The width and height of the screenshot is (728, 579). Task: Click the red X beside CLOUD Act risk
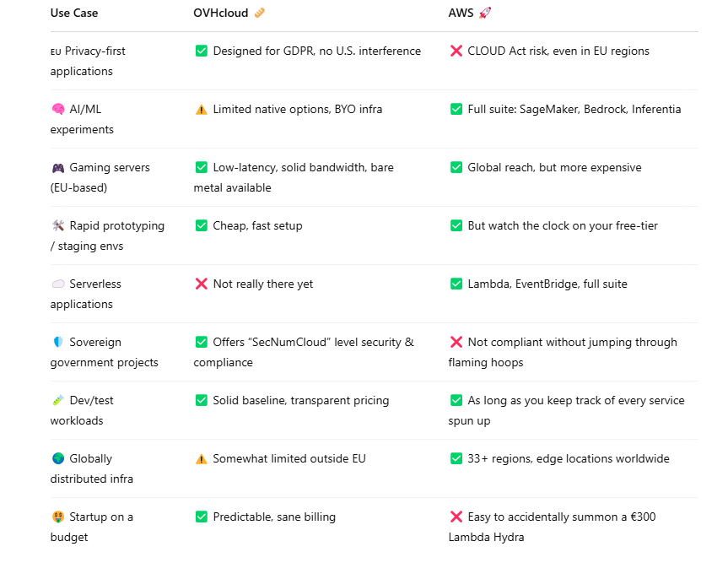[x=456, y=51]
